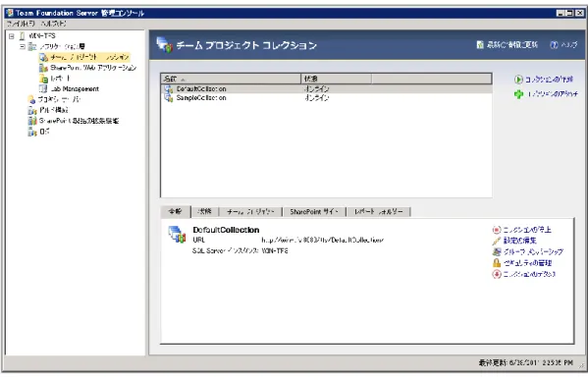The width and height of the screenshot is (588, 380).
Task: Select アプリケーション層 in the tree
Action: tap(62, 46)
